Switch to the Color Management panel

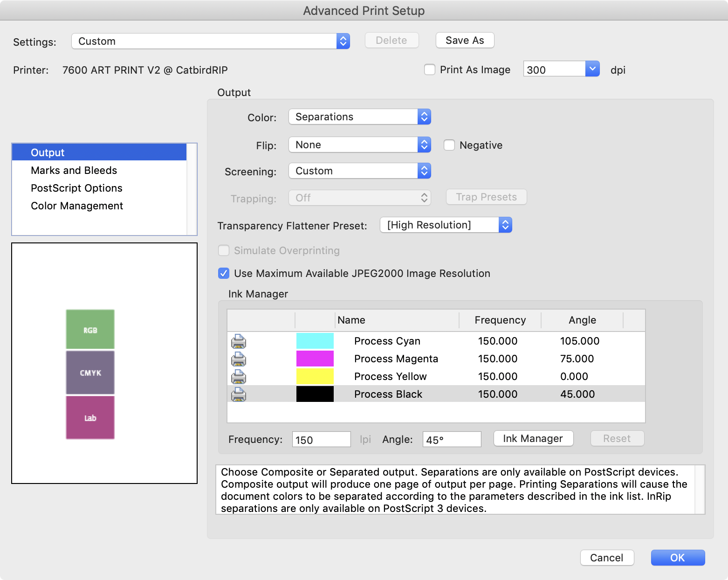pos(77,206)
